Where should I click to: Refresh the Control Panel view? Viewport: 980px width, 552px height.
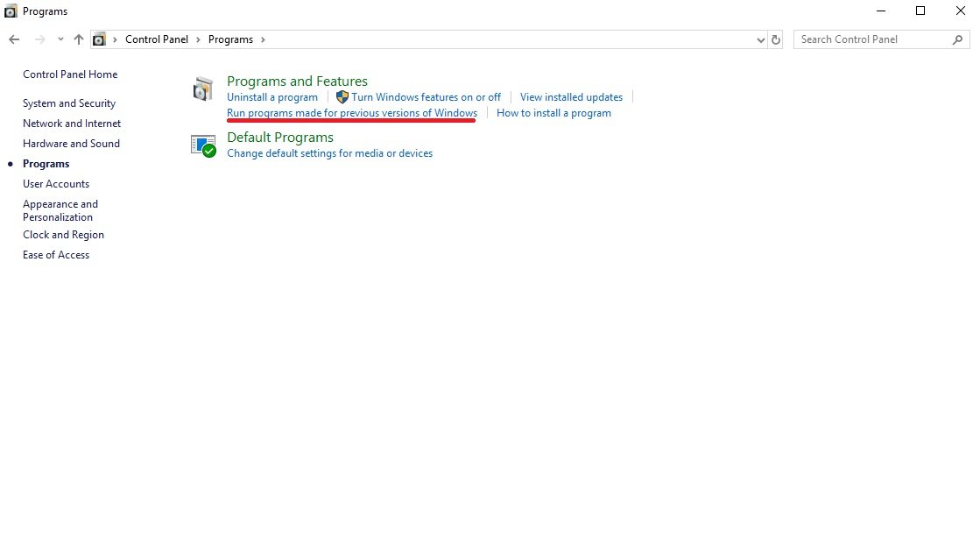click(x=776, y=39)
